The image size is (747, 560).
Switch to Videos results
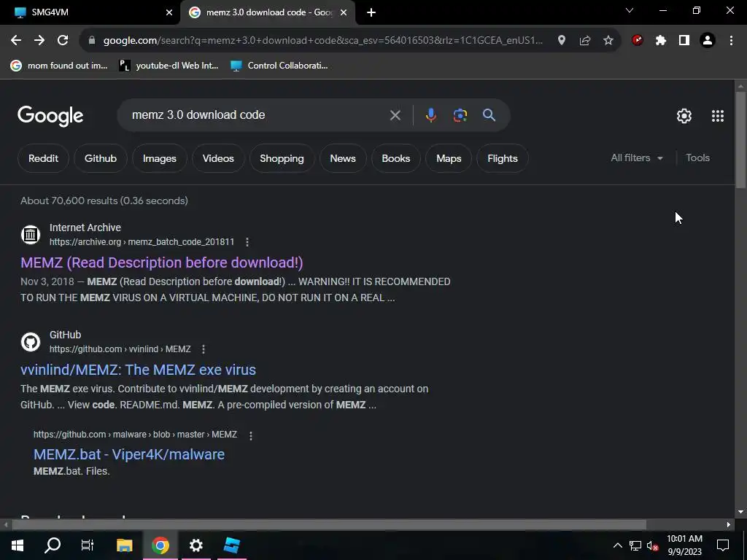[218, 158]
